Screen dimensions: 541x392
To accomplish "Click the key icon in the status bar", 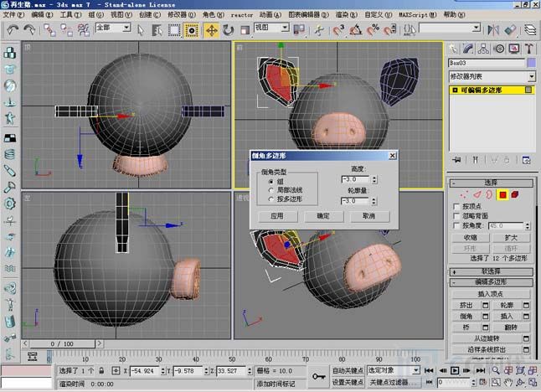I will click(x=318, y=376).
